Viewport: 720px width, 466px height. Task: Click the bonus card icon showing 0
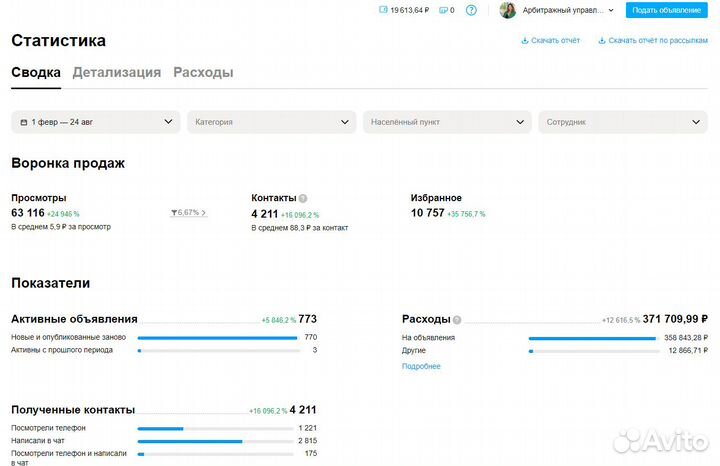tap(443, 10)
